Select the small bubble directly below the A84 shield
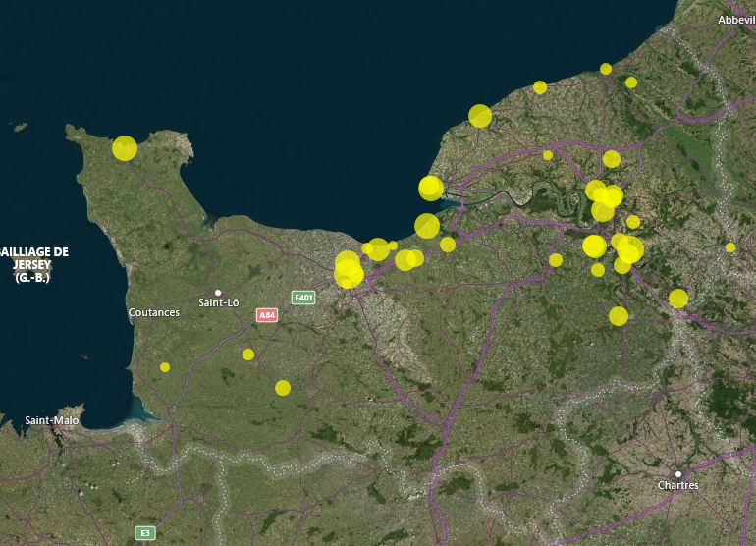Viewport: 756px width, 546px height. [248, 355]
